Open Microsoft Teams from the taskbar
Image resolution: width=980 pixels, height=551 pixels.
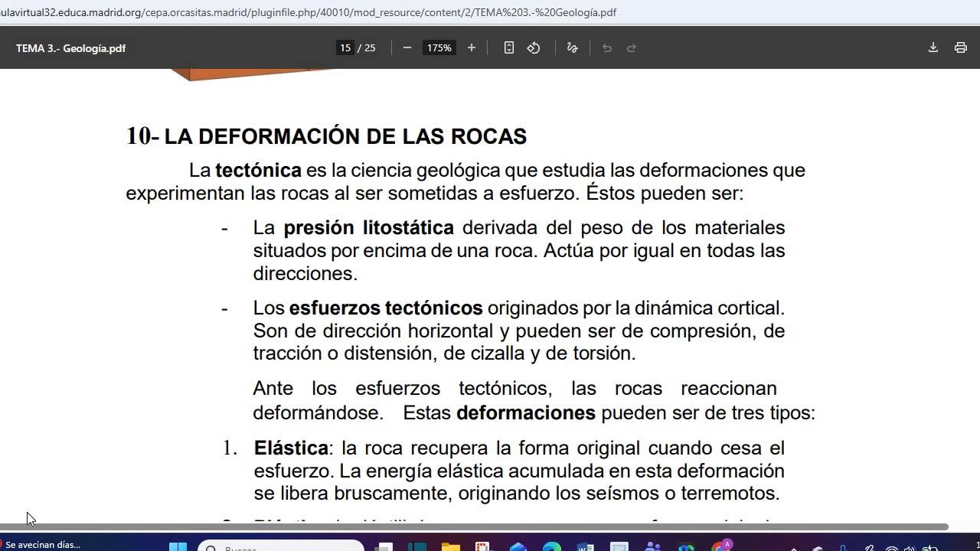(x=653, y=546)
